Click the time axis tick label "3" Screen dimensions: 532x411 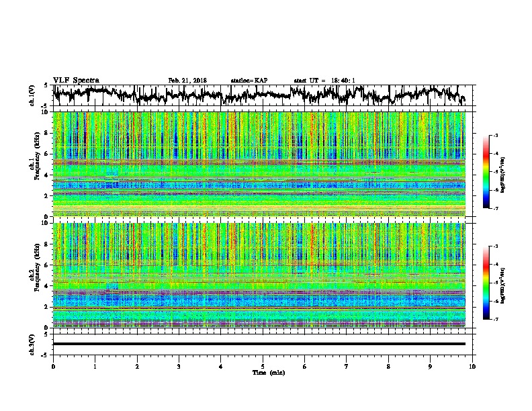coord(179,367)
